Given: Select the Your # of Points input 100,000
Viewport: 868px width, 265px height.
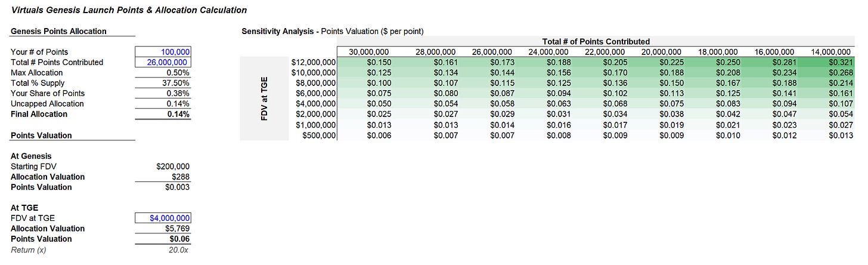Looking at the screenshot, I should pos(163,52).
